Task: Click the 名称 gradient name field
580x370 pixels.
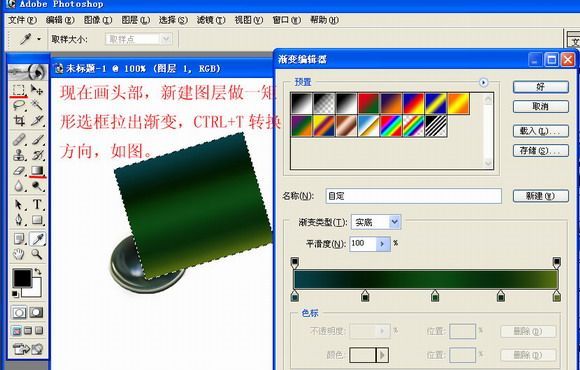Action: 414,196
